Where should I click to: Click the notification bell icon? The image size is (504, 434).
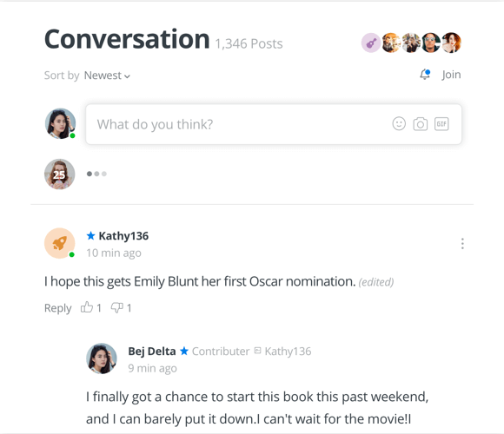point(425,74)
